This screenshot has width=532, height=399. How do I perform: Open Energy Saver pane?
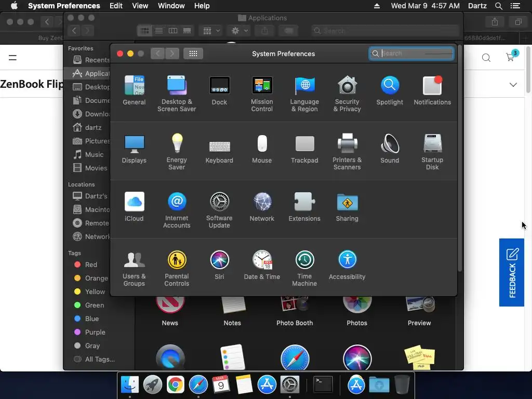(177, 152)
